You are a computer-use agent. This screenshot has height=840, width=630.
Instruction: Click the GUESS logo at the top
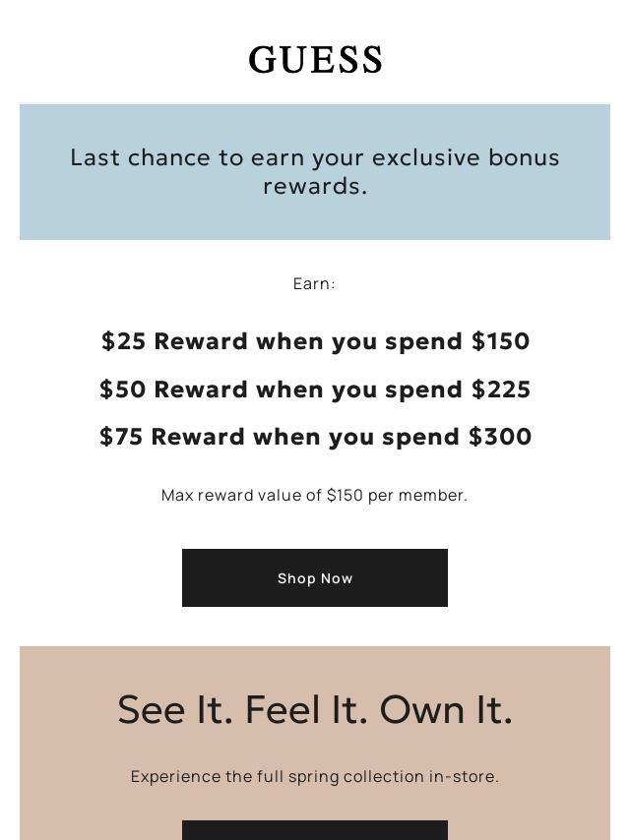click(315, 61)
